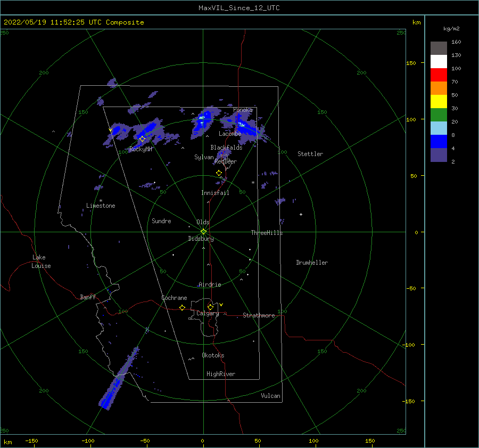
Task: Click the kg/m2 legend units label
Action: 451,29
